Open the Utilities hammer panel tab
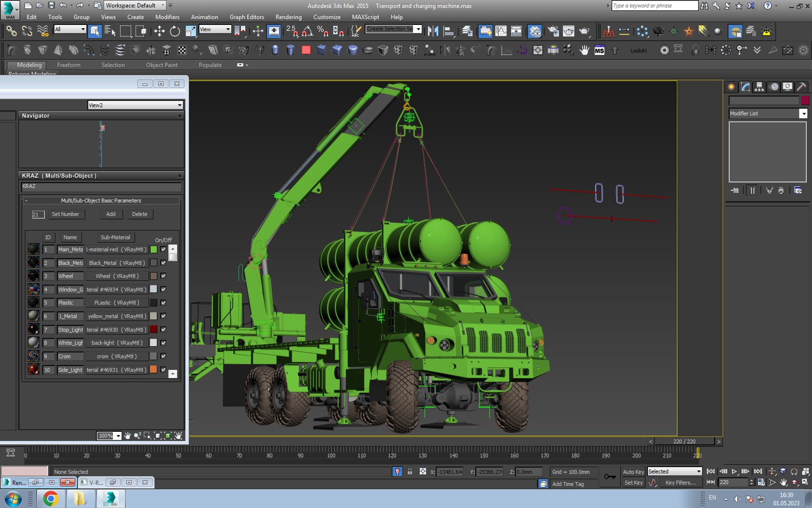 (802, 87)
